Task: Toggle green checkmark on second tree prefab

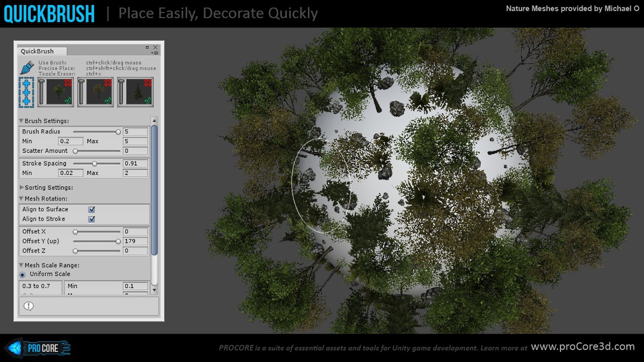Action: (108, 101)
